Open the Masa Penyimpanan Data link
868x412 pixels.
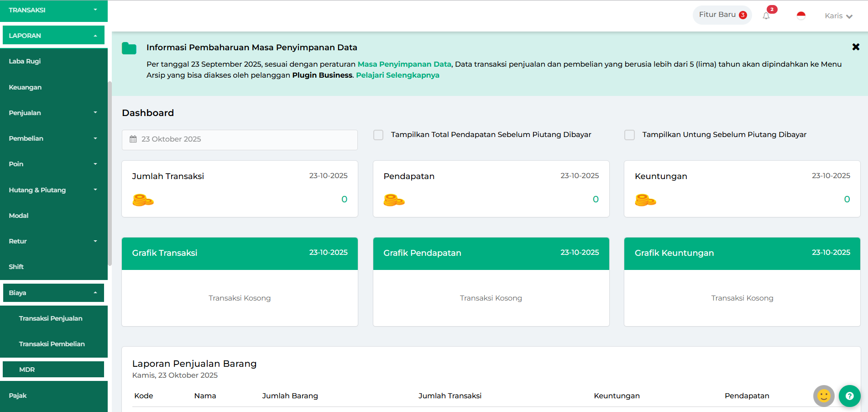pyautogui.click(x=404, y=64)
